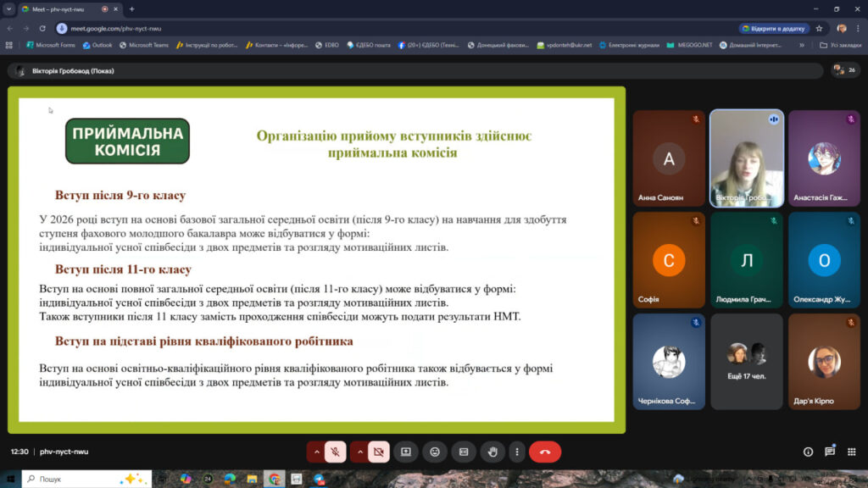The image size is (868, 488).
Task: Open the activities grid icon
Action: point(852,452)
